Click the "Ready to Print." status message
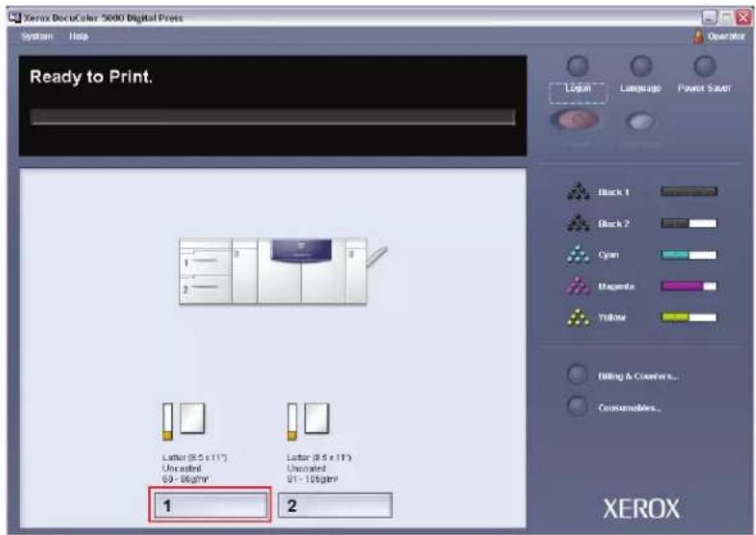 point(91,77)
